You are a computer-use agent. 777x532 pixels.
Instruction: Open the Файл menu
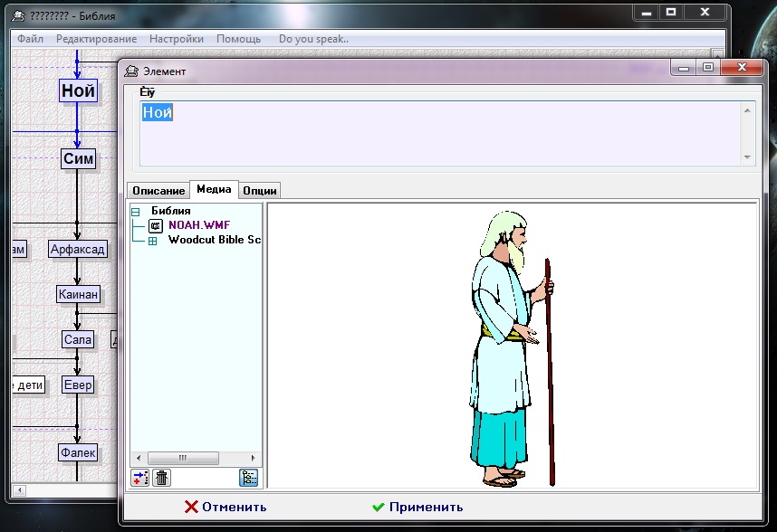[30, 39]
